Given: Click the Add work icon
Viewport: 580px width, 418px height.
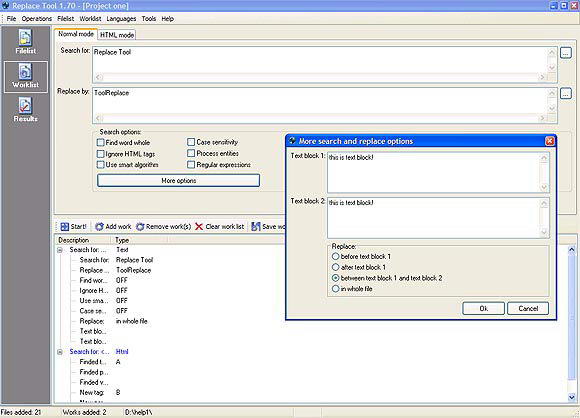Looking at the screenshot, I should tap(99, 226).
